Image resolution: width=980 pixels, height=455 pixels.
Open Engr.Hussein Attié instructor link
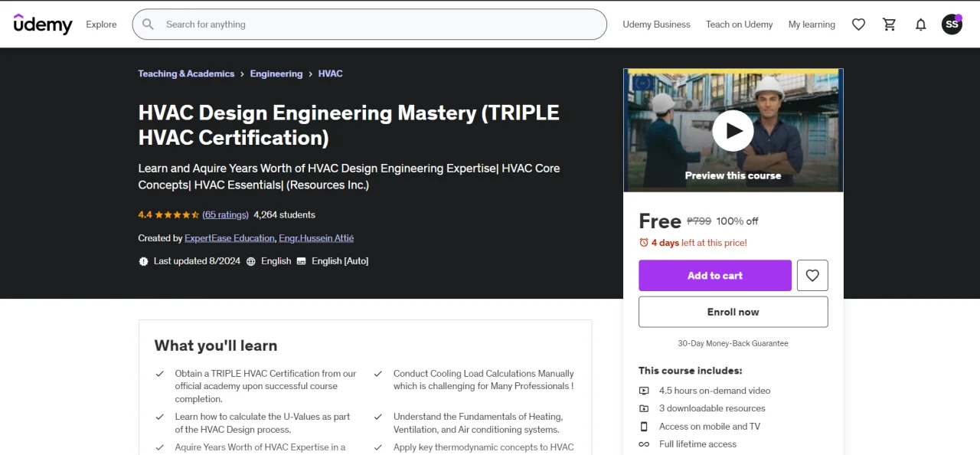pos(316,238)
